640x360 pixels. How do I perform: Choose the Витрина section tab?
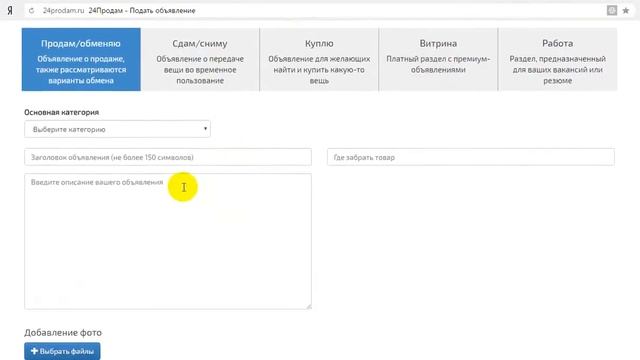pos(438,60)
